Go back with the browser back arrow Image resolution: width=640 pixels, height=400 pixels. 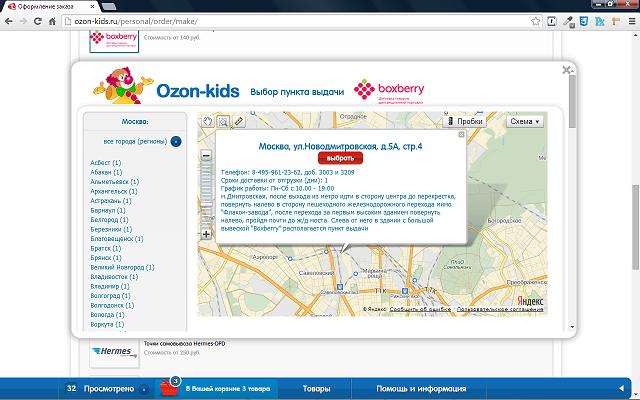tap(9, 21)
